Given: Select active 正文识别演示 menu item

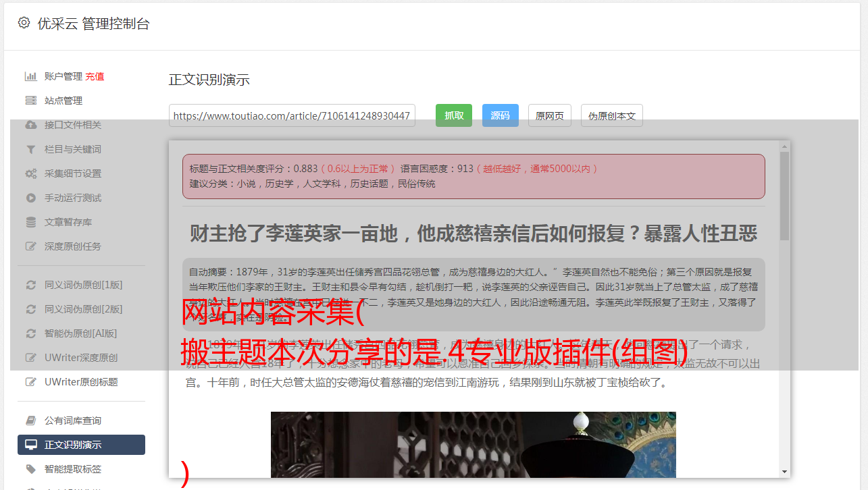Looking at the screenshot, I should (81, 445).
